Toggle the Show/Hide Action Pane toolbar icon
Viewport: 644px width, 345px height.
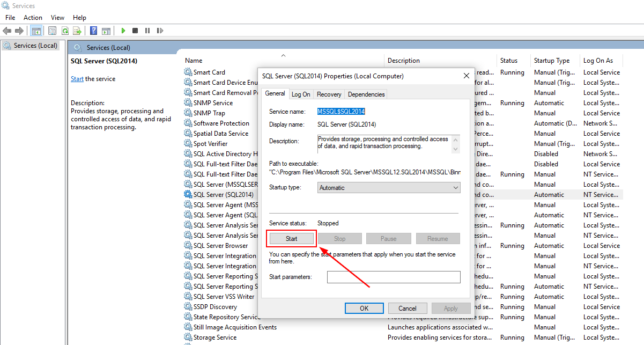(106, 31)
